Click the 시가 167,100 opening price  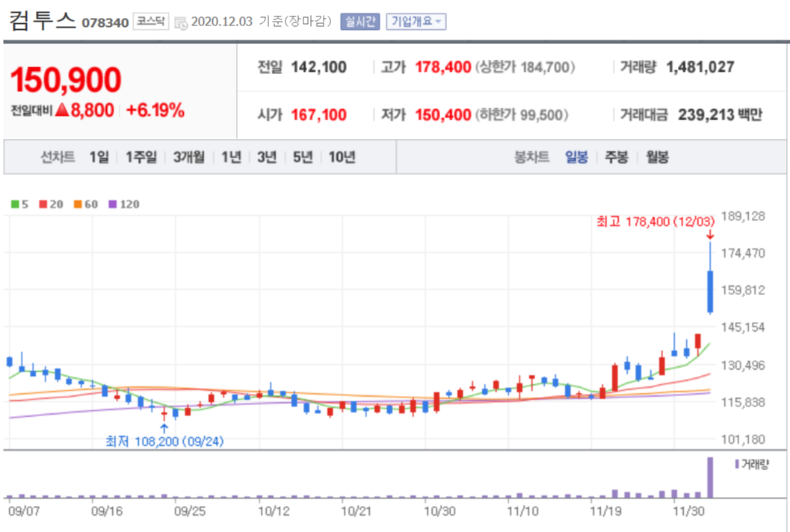(318, 115)
